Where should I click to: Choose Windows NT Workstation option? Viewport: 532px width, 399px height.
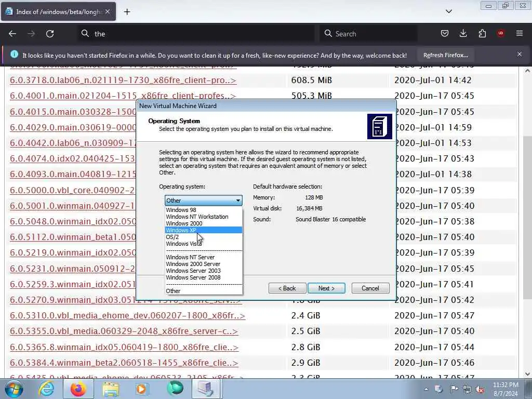pyautogui.click(x=204, y=217)
